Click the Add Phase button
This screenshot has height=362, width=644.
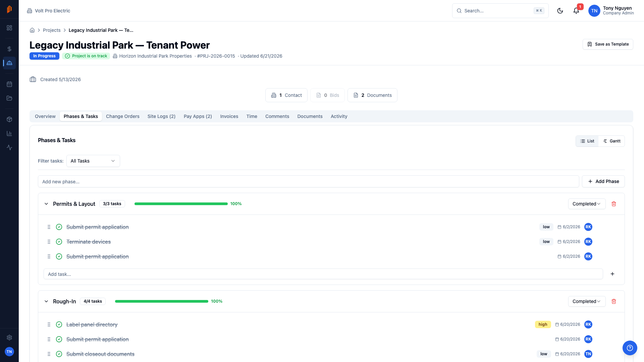pyautogui.click(x=603, y=181)
